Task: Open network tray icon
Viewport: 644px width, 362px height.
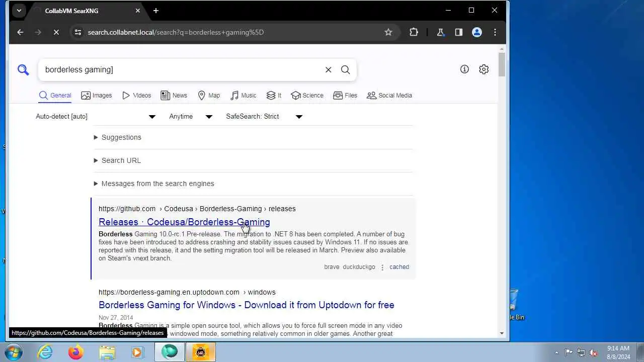Action: (581, 352)
